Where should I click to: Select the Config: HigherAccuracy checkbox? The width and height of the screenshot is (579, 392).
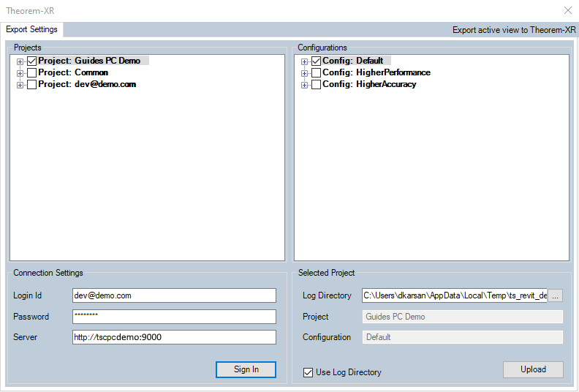316,85
